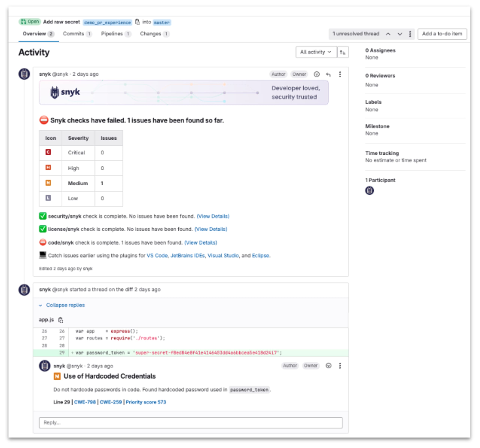
Task: Click participant avatar in sidebar
Action: coord(369,190)
